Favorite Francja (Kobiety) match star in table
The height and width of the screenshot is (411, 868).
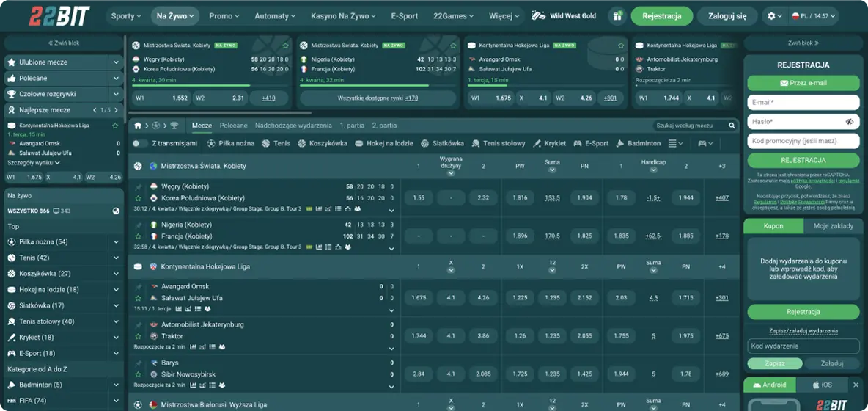pos(139,236)
